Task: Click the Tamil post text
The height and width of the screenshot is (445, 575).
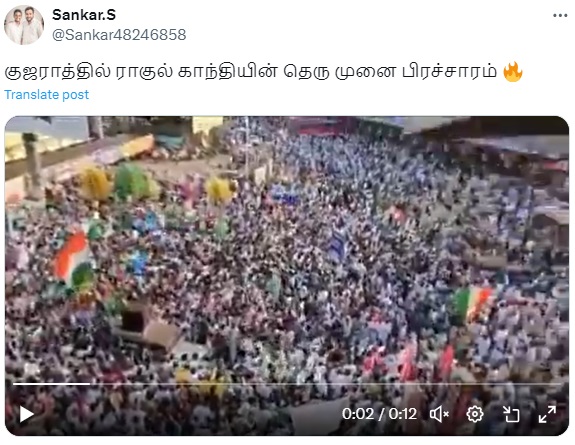Action: click(x=251, y=71)
